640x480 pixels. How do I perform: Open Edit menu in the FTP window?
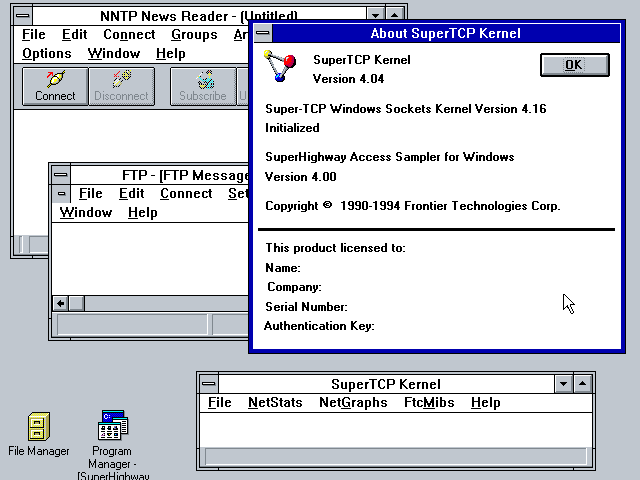coord(131,193)
